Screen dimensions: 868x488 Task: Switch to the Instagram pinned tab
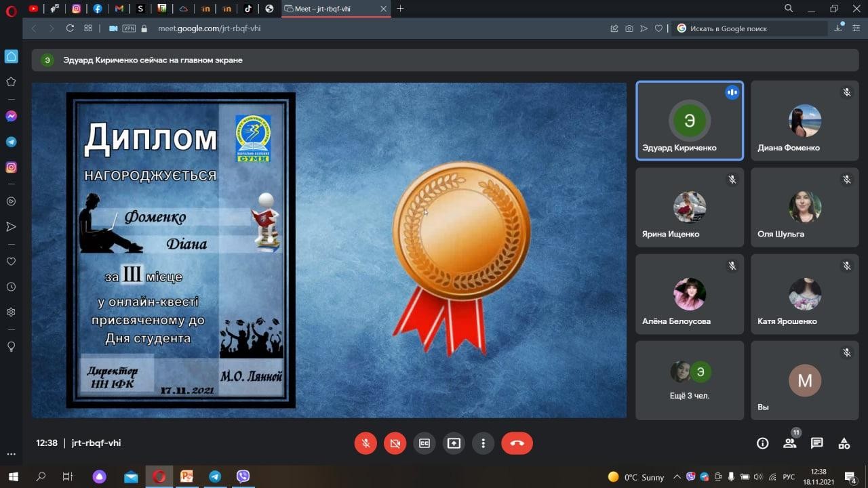point(77,9)
